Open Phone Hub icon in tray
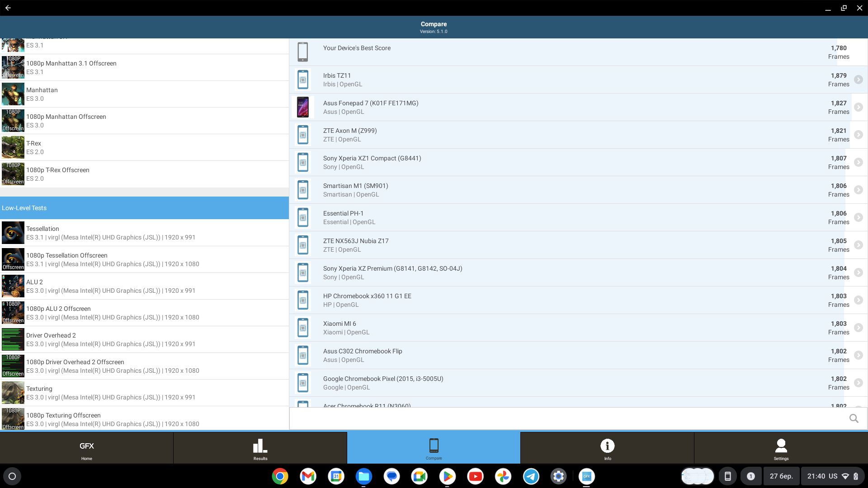This screenshot has width=868, height=488. click(727, 476)
